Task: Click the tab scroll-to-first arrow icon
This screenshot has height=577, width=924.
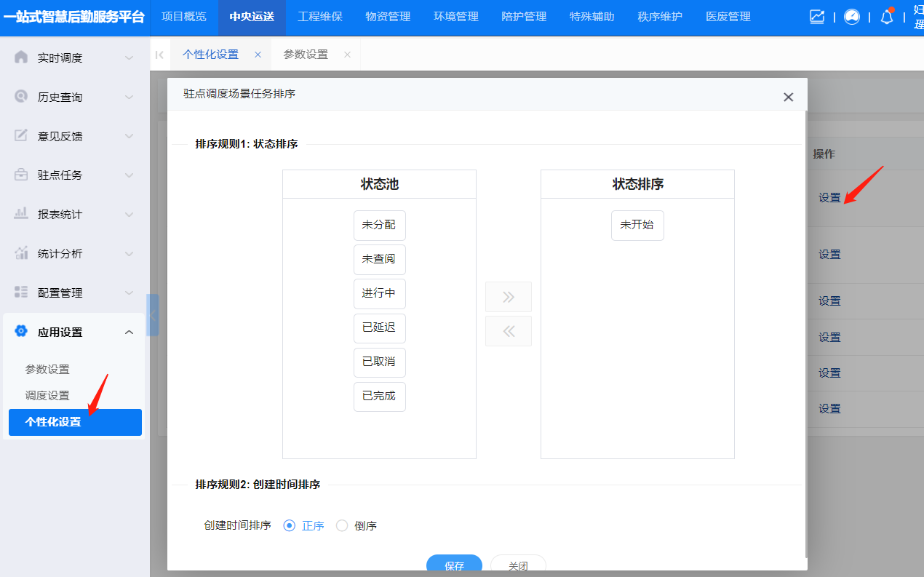Action: pos(159,55)
